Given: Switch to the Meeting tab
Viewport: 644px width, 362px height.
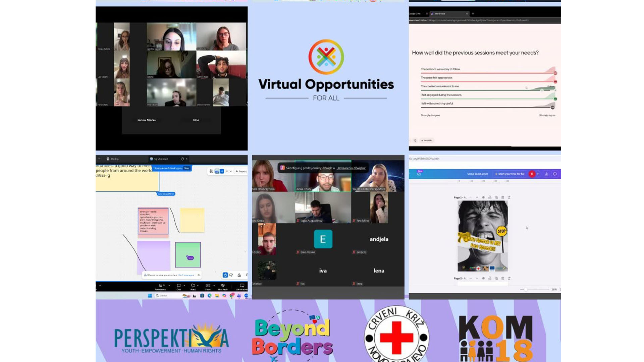Looking at the screenshot, I should pos(113,159).
